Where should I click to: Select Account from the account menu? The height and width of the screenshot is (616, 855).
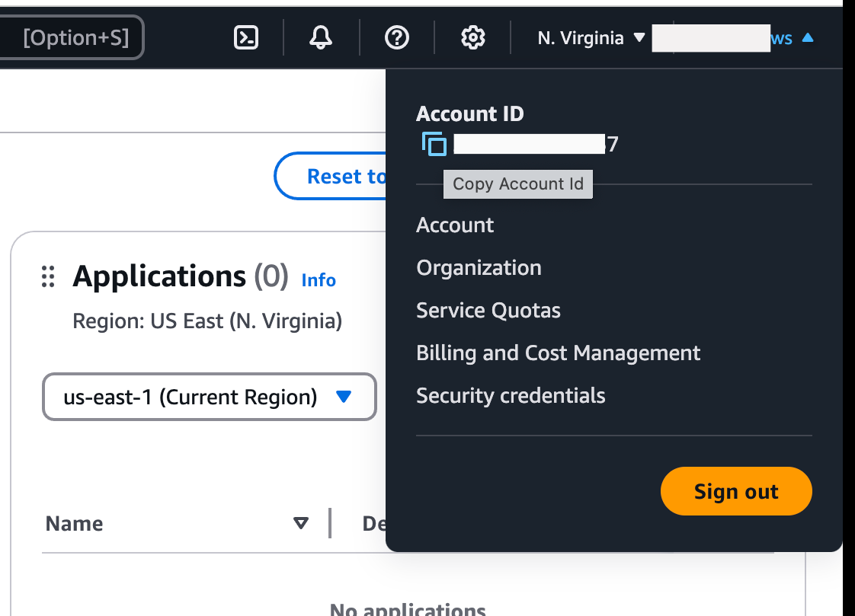point(455,225)
